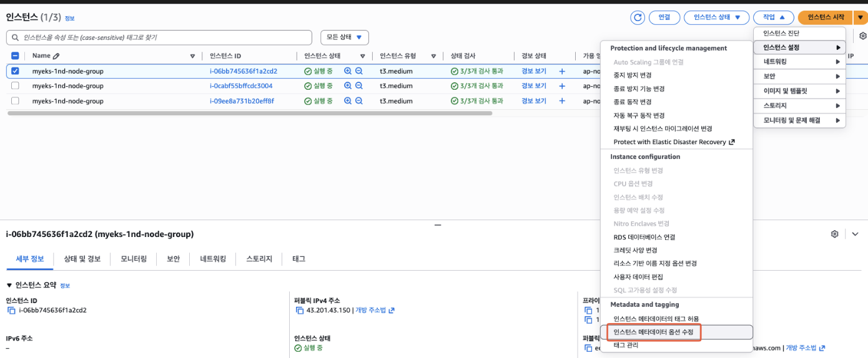The height and width of the screenshot is (358, 868).
Task: Click plus alarm icon in i-06bb745636f1a2cd2 row
Action: (562, 71)
